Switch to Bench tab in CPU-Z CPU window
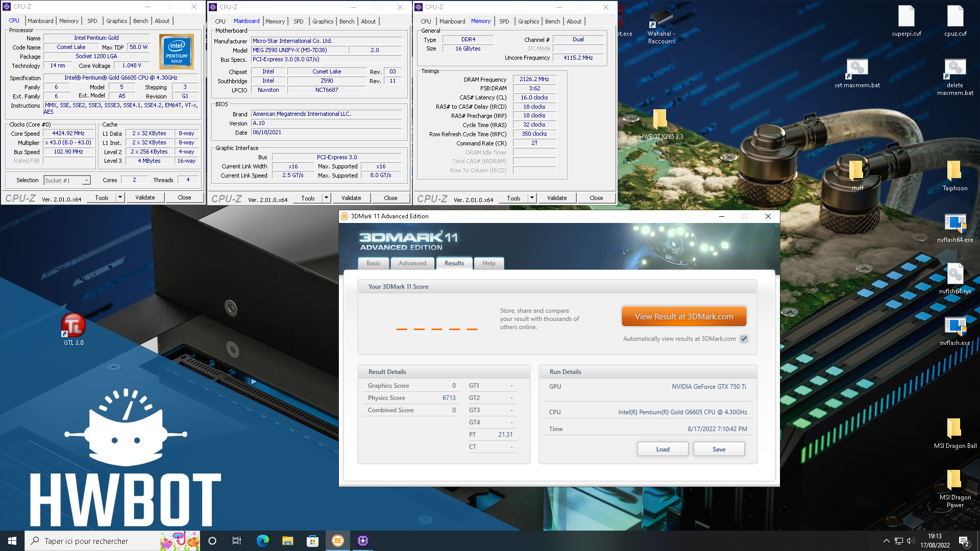 point(140,21)
